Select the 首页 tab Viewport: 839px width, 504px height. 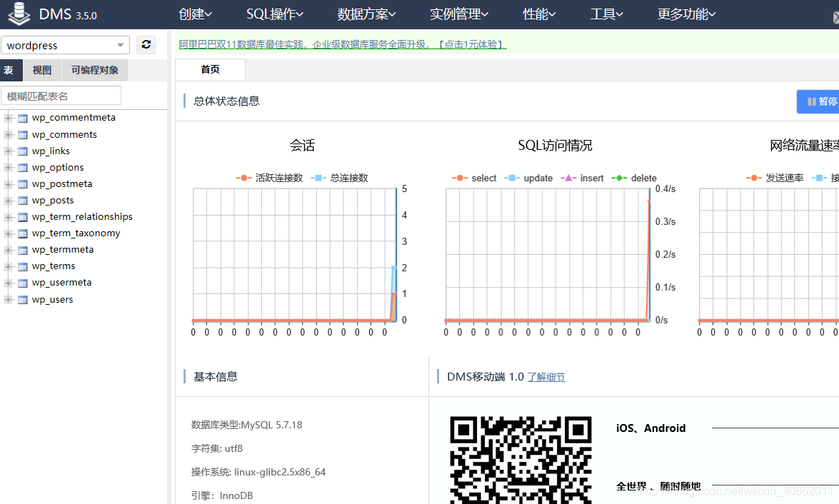pos(210,69)
